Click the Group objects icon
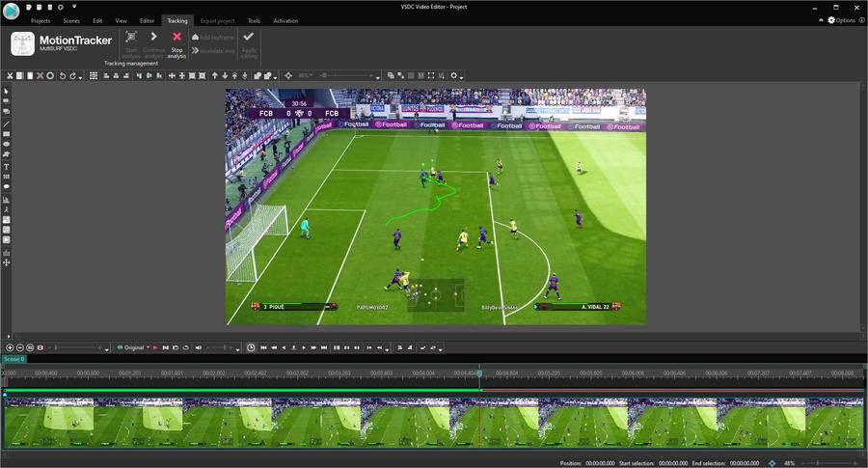The image size is (868, 468). point(258,76)
